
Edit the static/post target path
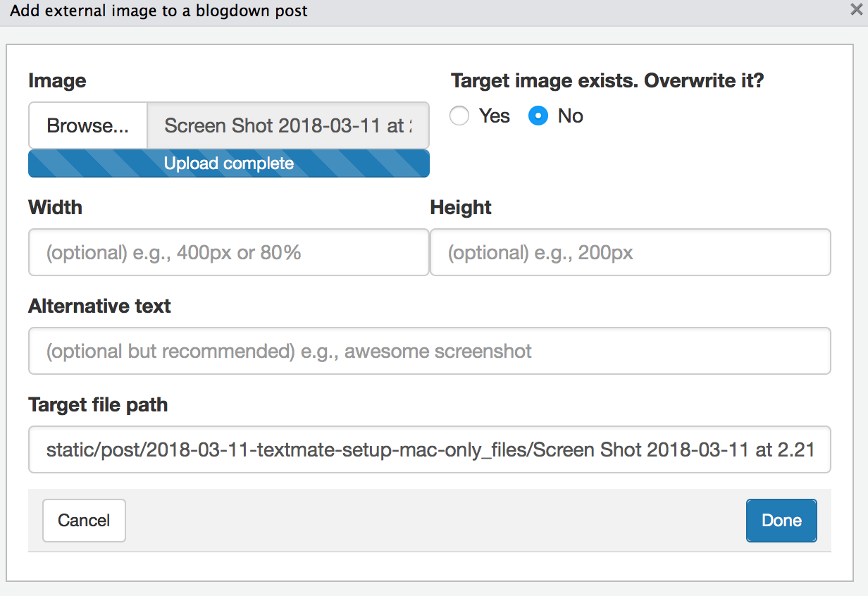click(x=428, y=449)
